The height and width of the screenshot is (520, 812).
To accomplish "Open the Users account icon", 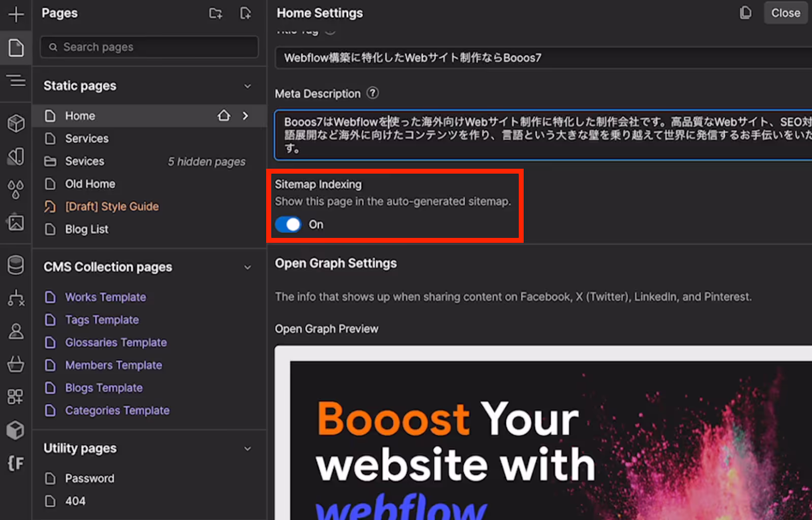I will click(16, 331).
